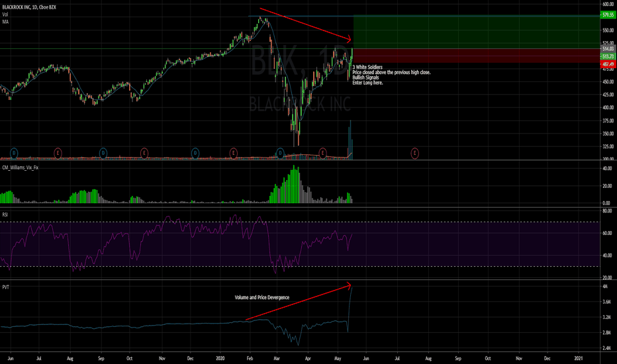Click the May label on time axis
617x364 pixels.
(338, 359)
